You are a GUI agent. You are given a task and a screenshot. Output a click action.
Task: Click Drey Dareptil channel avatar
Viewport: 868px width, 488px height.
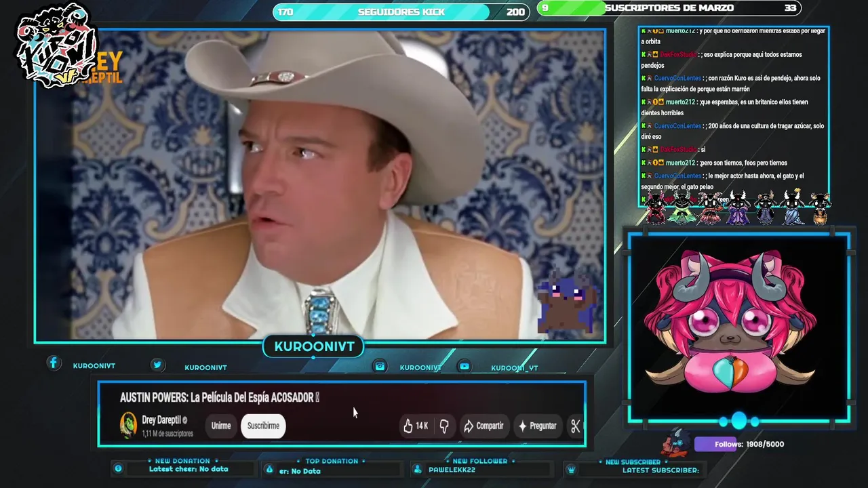point(128,425)
